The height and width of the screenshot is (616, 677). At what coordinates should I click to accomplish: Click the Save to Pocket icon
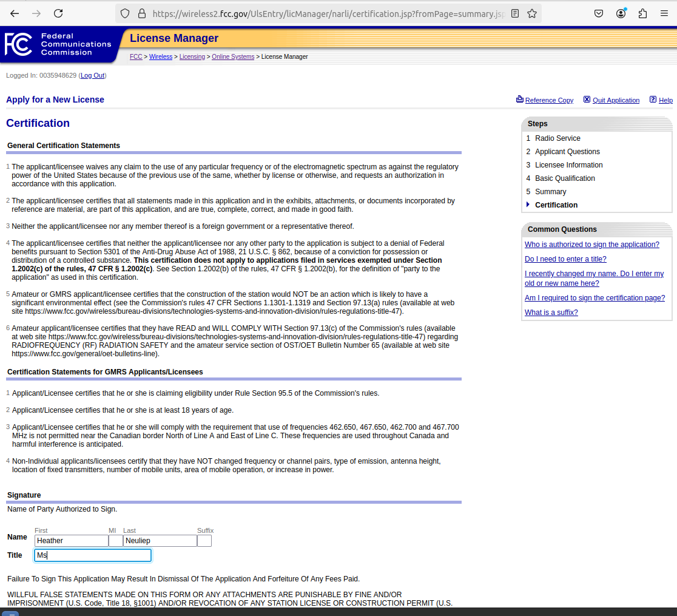[x=598, y=13]
